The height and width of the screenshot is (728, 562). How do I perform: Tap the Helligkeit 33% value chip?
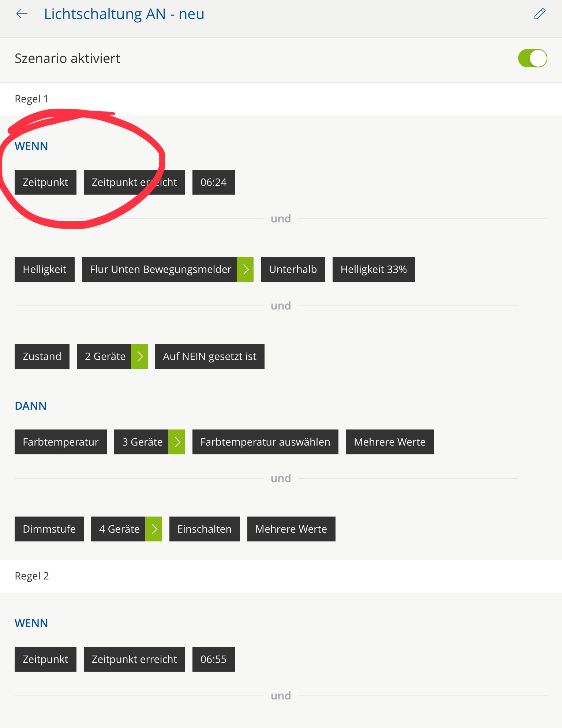click(x=374, y=269)
